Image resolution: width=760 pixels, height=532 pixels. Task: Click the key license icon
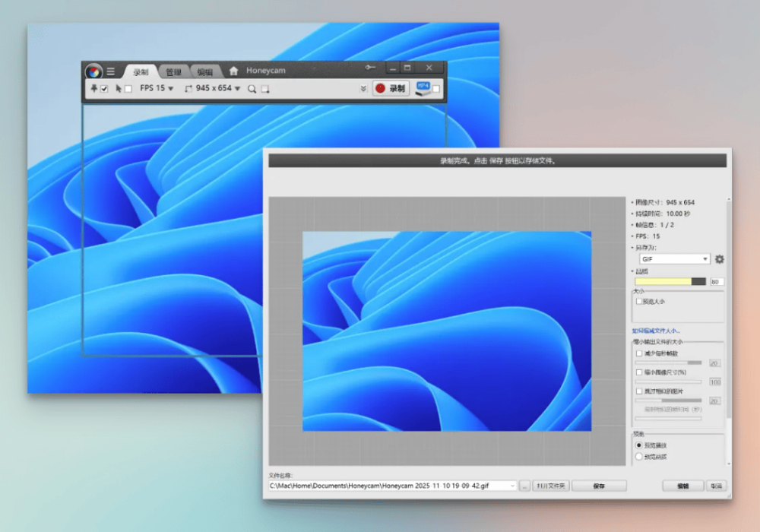[370, 68]
